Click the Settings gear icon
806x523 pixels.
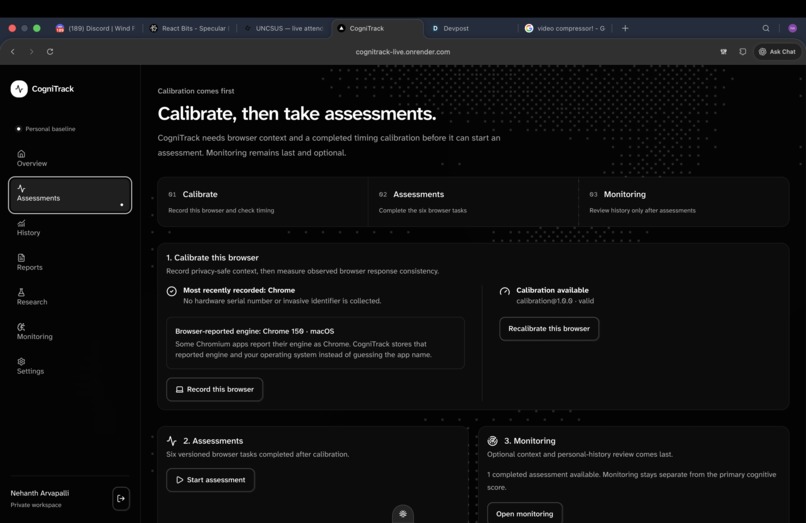click(x=21, y=362)
